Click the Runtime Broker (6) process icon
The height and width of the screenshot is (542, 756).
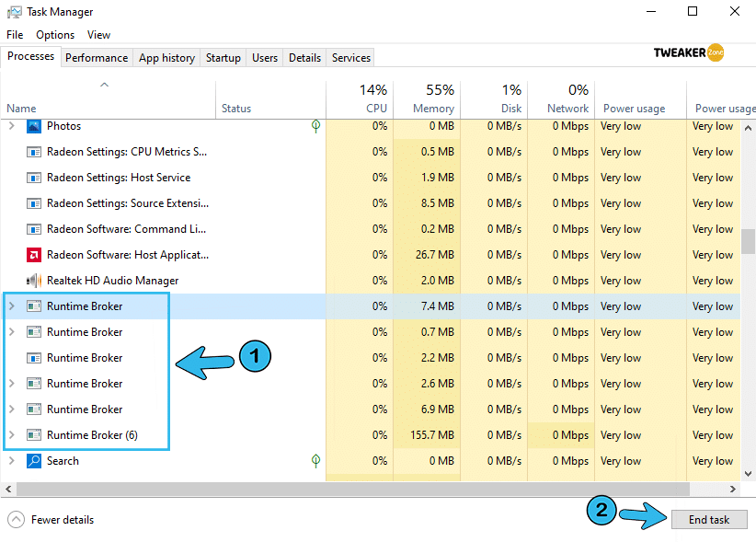[34, 435]
